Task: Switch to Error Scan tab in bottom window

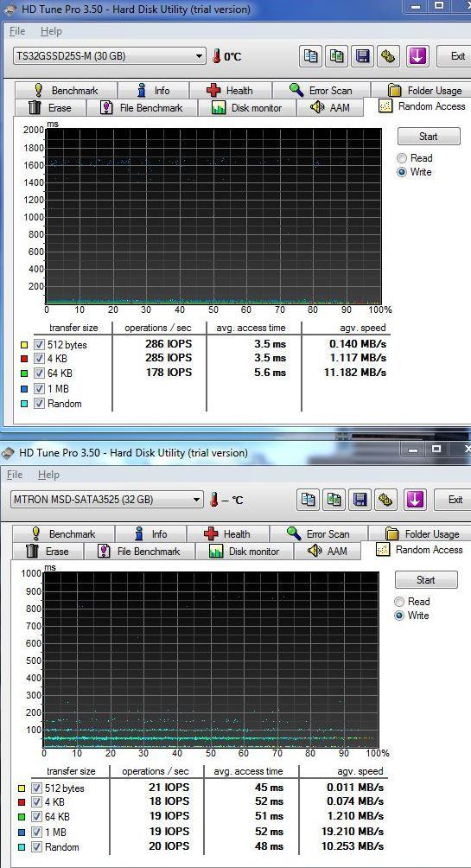Action: (x=319, y=533)
